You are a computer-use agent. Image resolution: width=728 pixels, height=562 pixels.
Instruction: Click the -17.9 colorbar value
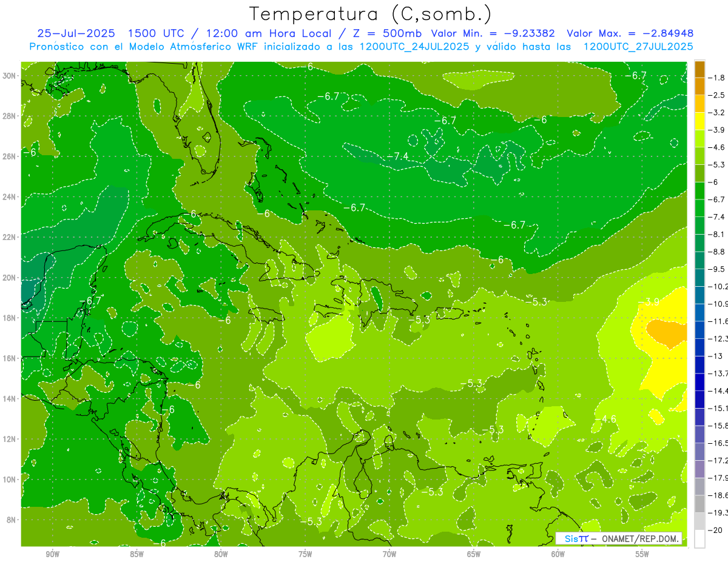[719, 478]
